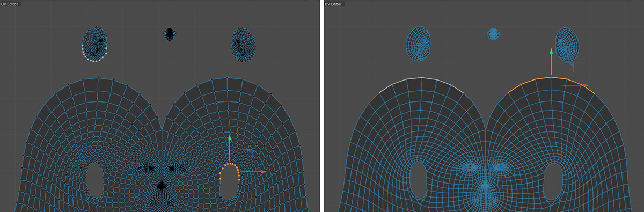
Task: Click the red horizontal arrow on the orange edge
Action: tap(575, 85)
